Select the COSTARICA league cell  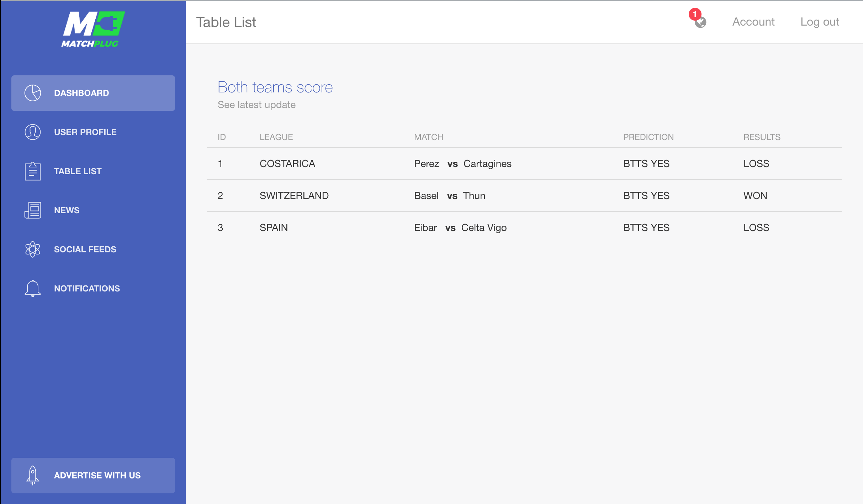click(x=287, y=163)
